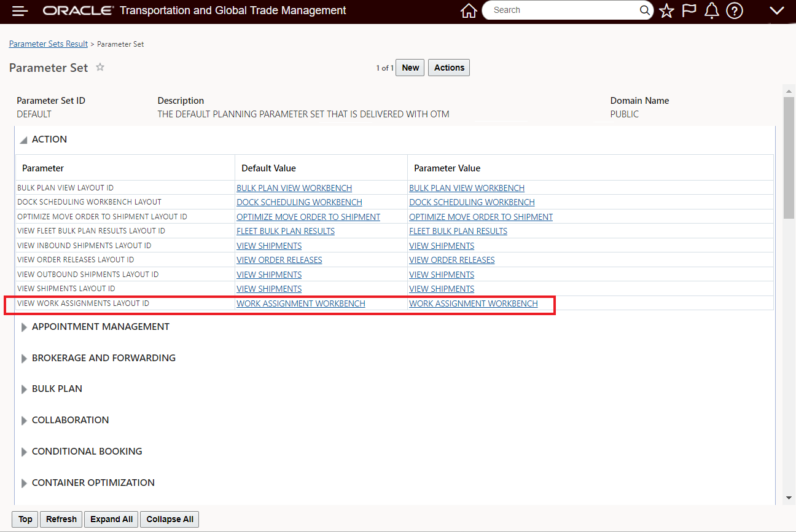
Task: Click the 'Parameter Value' column header
Action: click(x=447, y=168)
